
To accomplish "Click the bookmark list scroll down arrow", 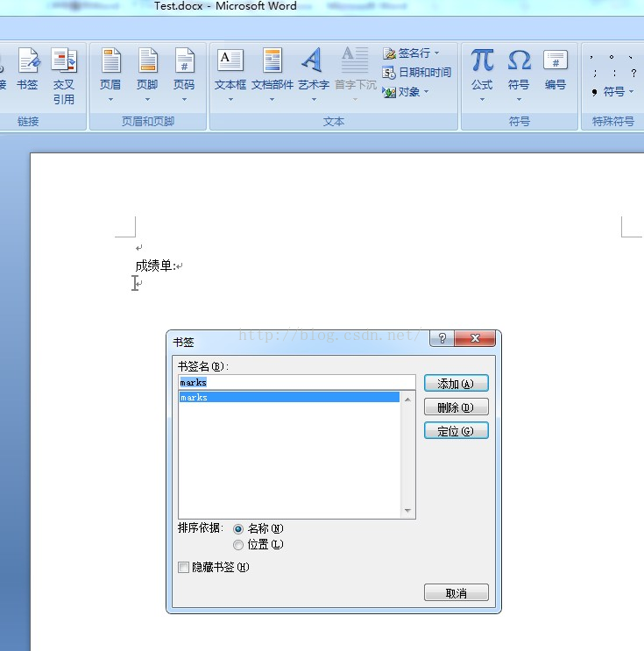I will coord(407,510).
